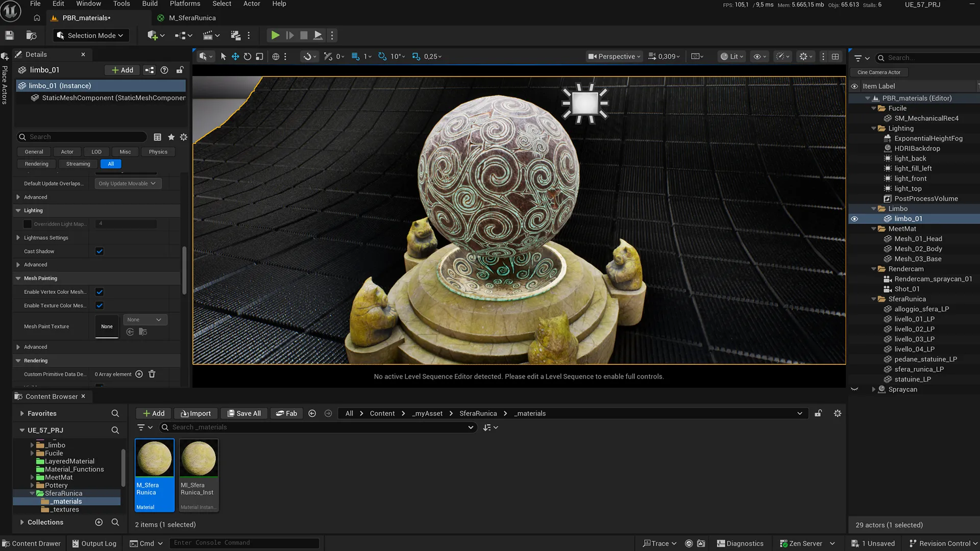Image resolution: width=980 pixels, height=551 pixels.
Task: Click the Save All button
Action: point(244,413)
